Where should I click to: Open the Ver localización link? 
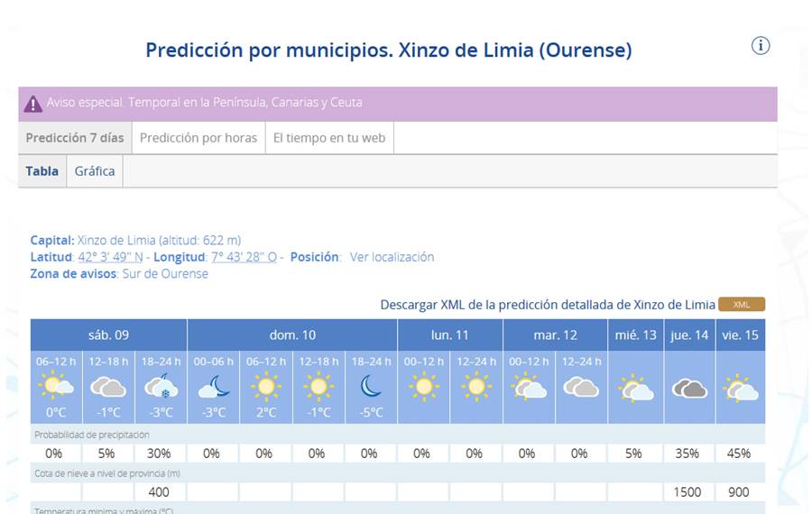392,257
